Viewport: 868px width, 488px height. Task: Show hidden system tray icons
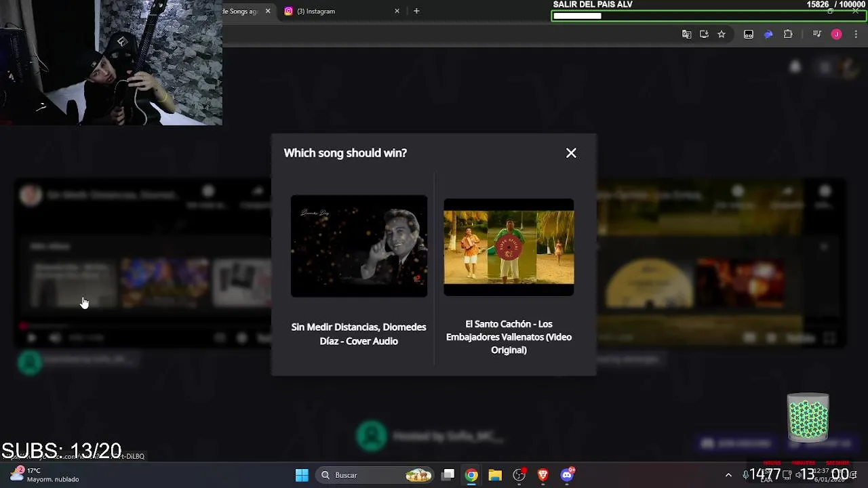(728, 475)
